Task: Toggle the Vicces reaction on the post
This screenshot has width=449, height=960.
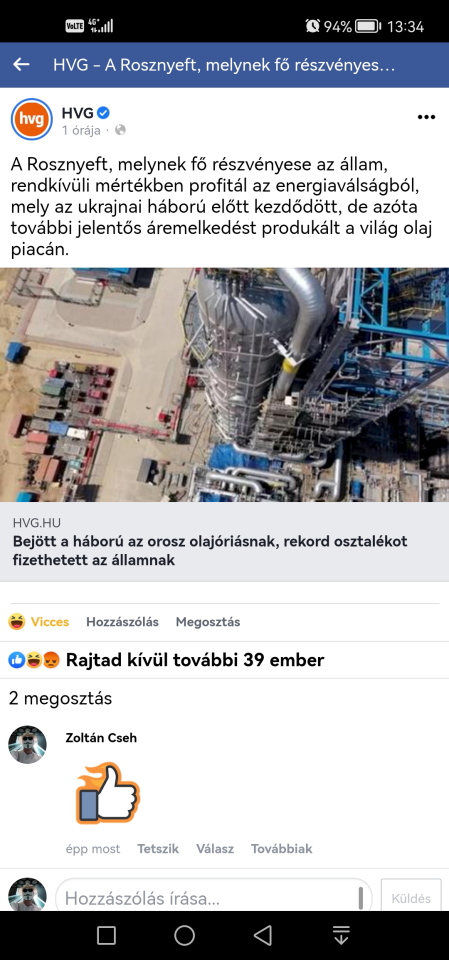Action: 39,622
